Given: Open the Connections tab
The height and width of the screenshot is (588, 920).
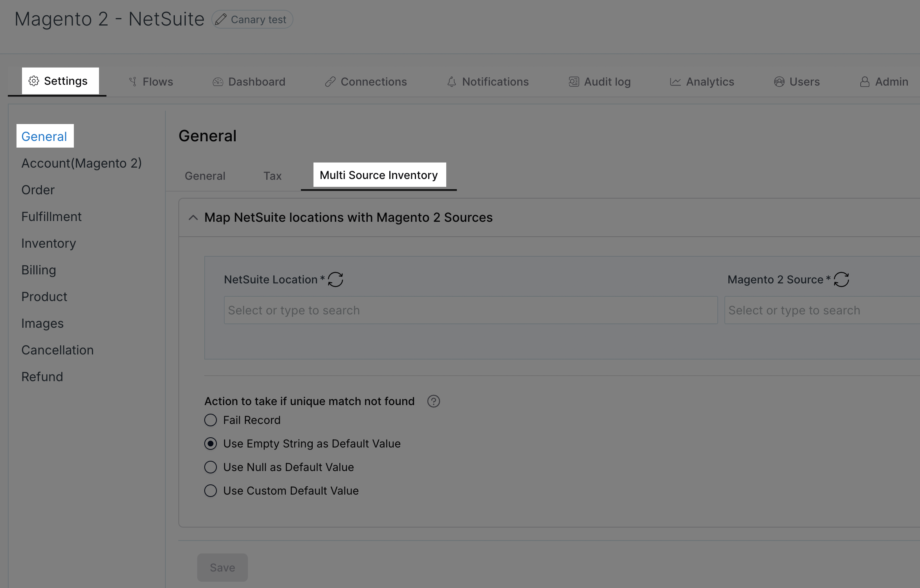Looking at the screenshot, I should pos(366,82).
